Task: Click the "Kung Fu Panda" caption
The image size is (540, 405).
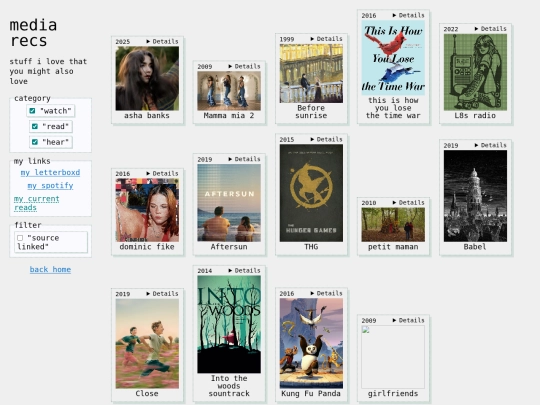Action: (311, 393)
